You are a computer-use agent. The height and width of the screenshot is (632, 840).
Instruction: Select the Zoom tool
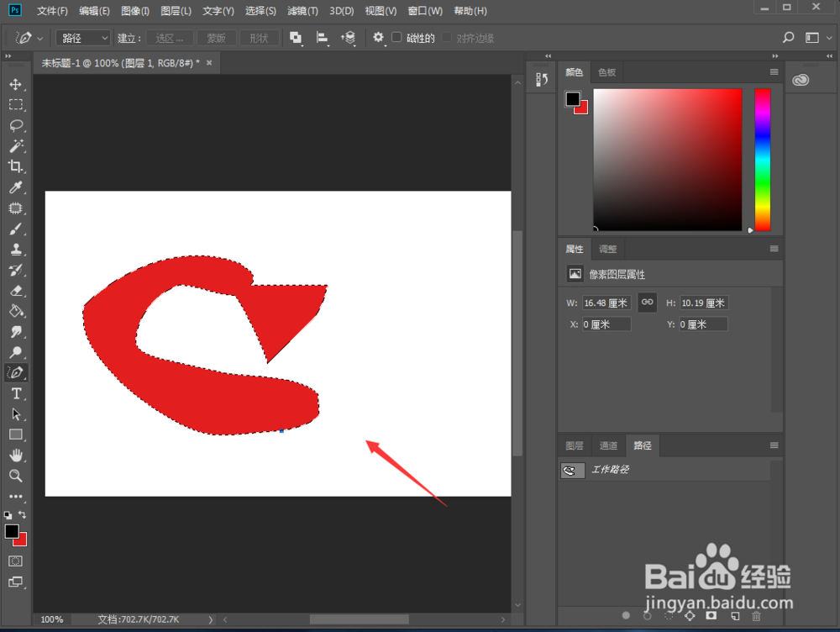click(15, 476)
